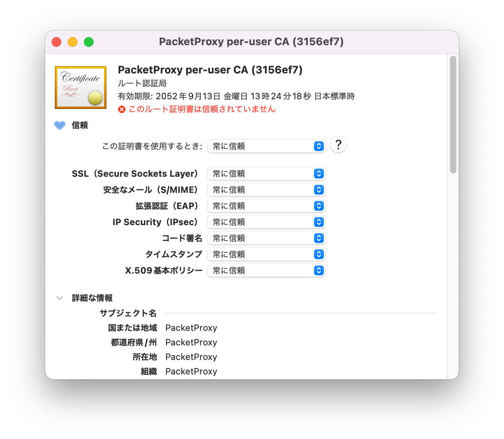Click the window title bar text
The width and height of the screenshot is (504, 439).
pos(251,42)
